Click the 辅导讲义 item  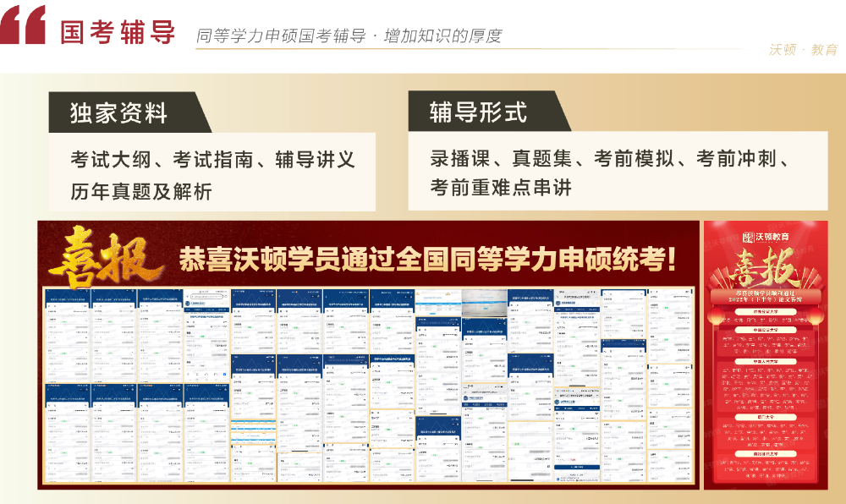(x=315, y=160)
